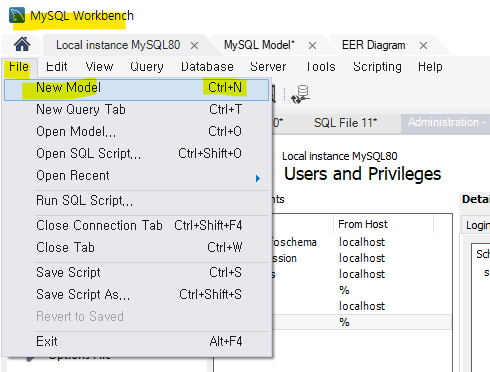Close the Local instance MySQL80 tab
The width and height of the screenshot is (490, 372).
pos(195,45)
